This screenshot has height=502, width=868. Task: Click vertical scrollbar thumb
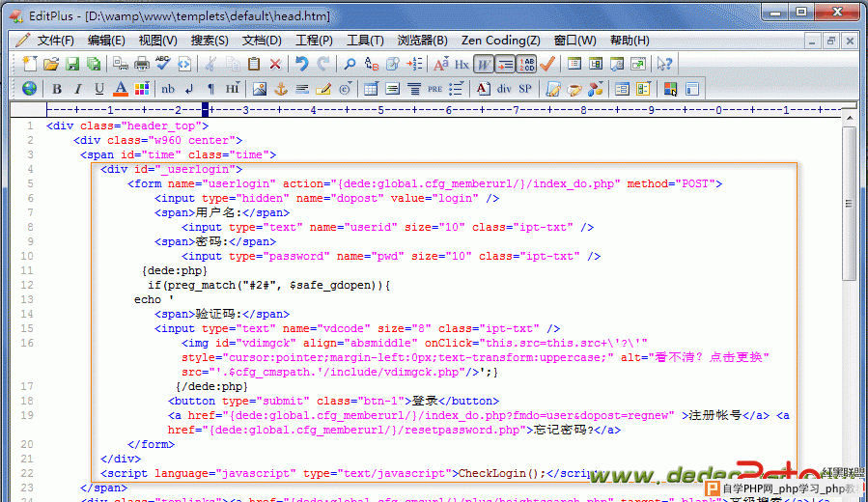tap(849, 203)
